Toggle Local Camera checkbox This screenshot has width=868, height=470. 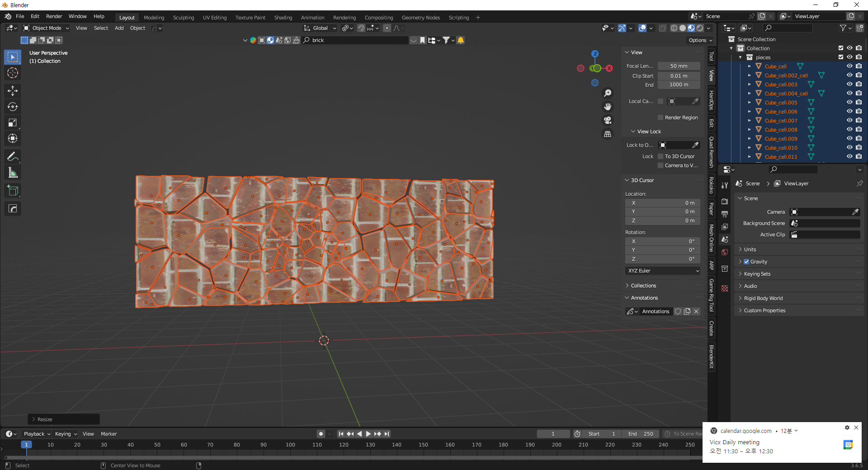pyautogui.click(x=660, y=101)
